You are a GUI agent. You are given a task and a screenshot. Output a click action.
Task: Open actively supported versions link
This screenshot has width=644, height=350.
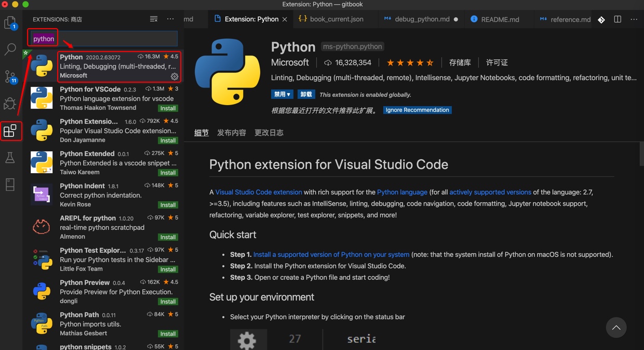490,192
